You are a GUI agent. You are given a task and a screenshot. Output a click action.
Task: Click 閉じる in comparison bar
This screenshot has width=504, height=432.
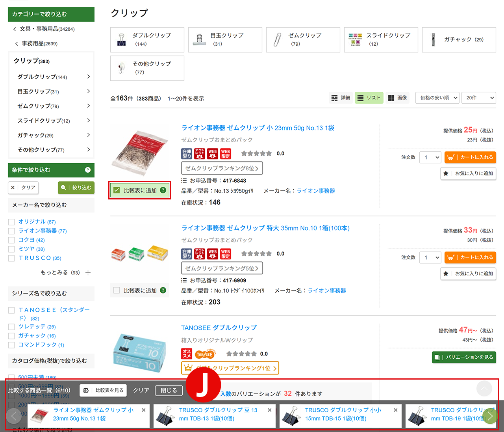pos(169,390)
